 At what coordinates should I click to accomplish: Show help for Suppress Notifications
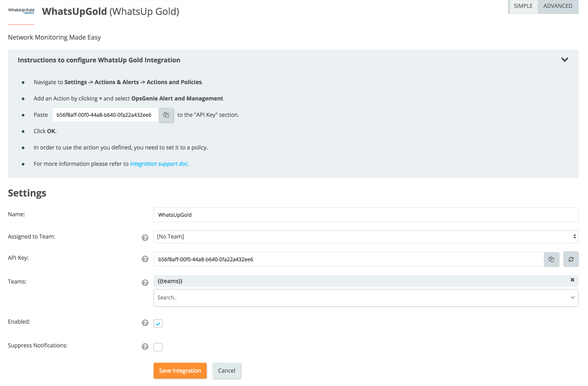(x=145, y=346)
